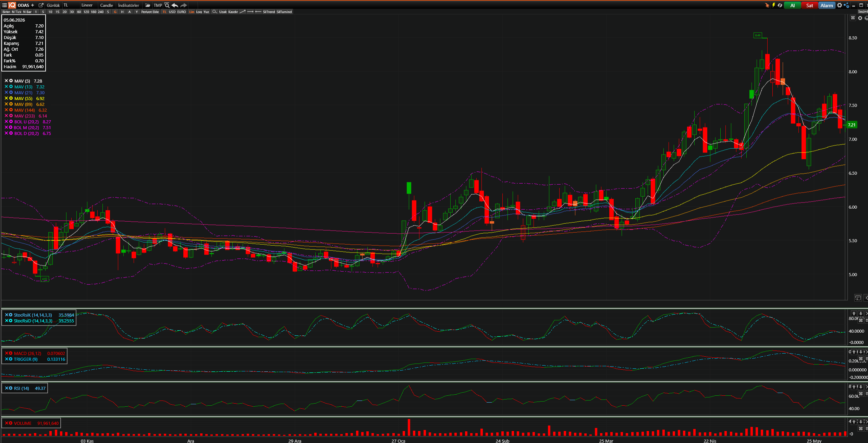Select the right arrow drawing tool
The image size is (868, 443).
tap(250, 12)
